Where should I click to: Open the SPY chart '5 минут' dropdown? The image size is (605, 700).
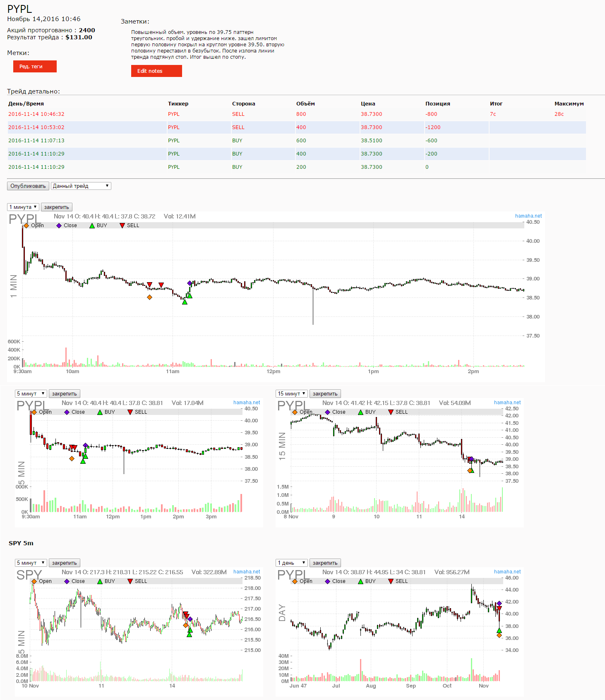pyautogui.click(x=31, y=563)
